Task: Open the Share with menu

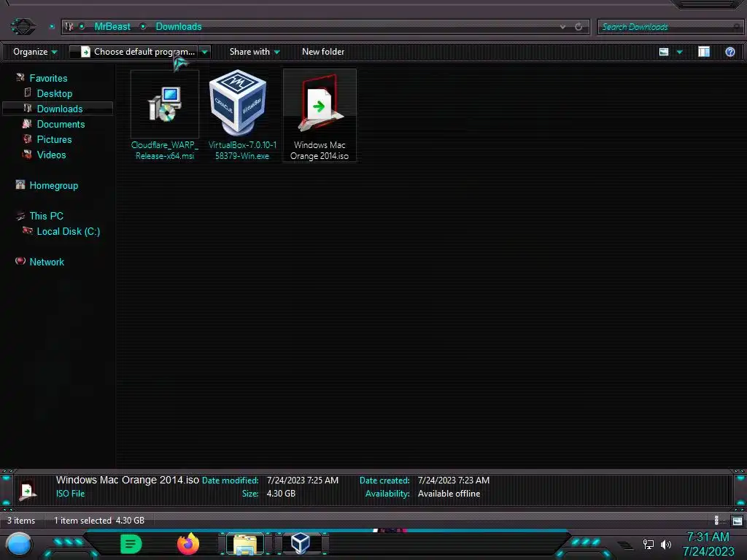Action: tap(255, 52)
